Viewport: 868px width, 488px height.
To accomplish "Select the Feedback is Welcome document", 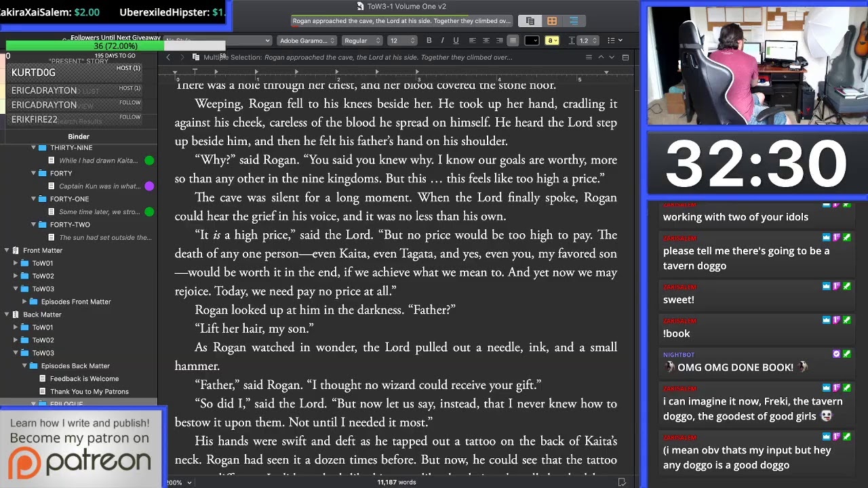I will 84,379.
